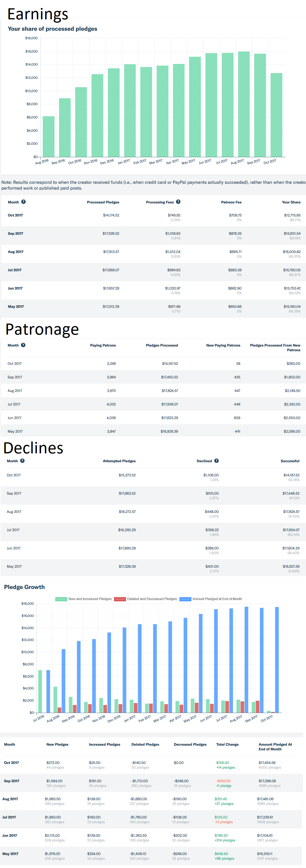This screenshot has height=868, width=306.
Task: Click the Processed Pledges column header
Action: (103, 202)
